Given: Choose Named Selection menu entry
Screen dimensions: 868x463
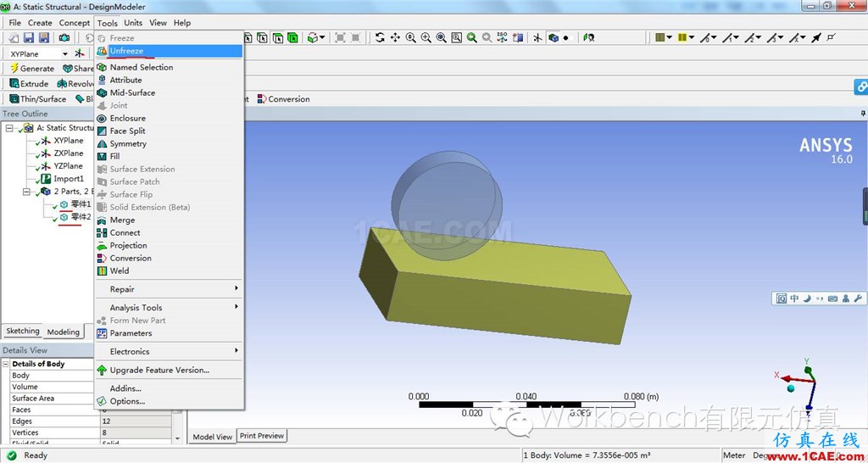Looking at the screenshot, I should click(169, 67).
